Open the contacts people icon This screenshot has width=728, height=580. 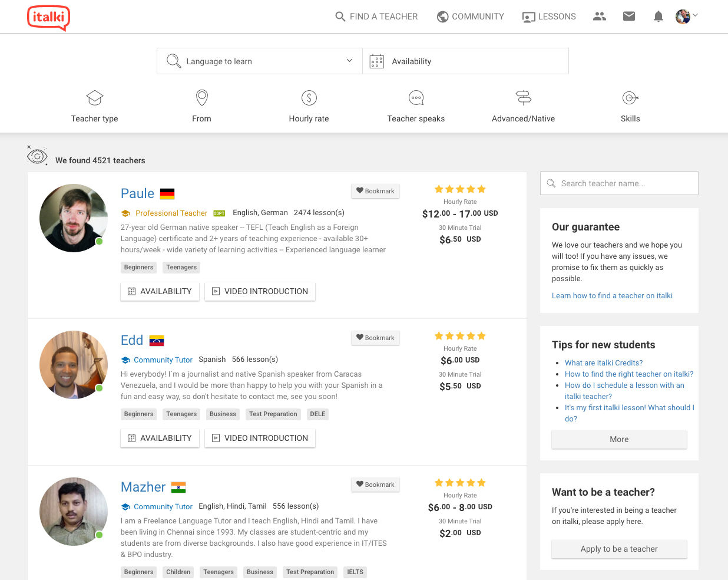click(x=600, y=17)
